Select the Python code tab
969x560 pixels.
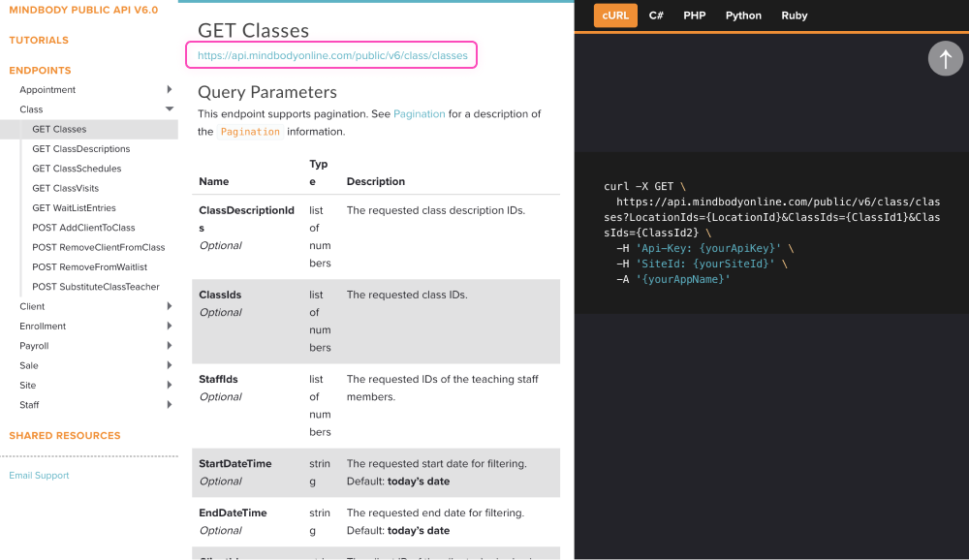coord(743,16)
